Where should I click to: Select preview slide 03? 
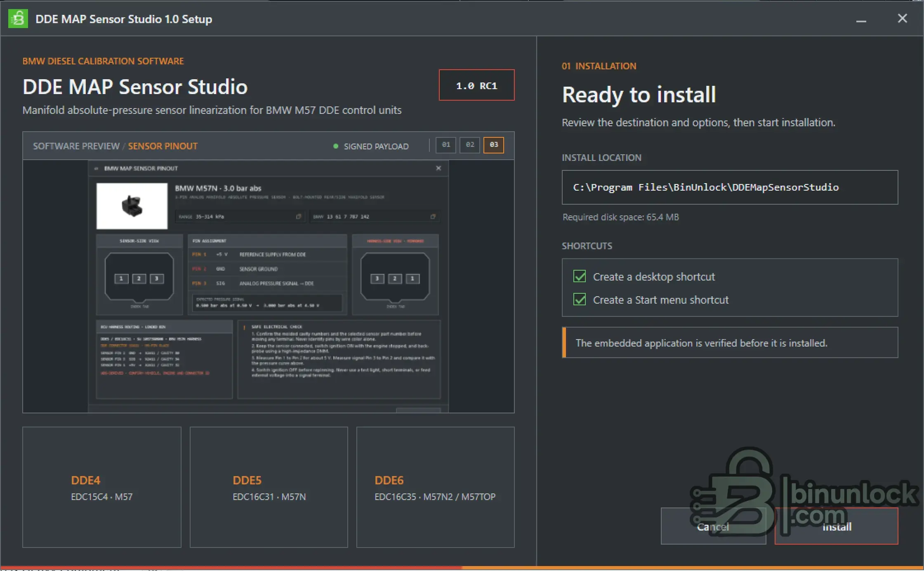click(494, 145)
